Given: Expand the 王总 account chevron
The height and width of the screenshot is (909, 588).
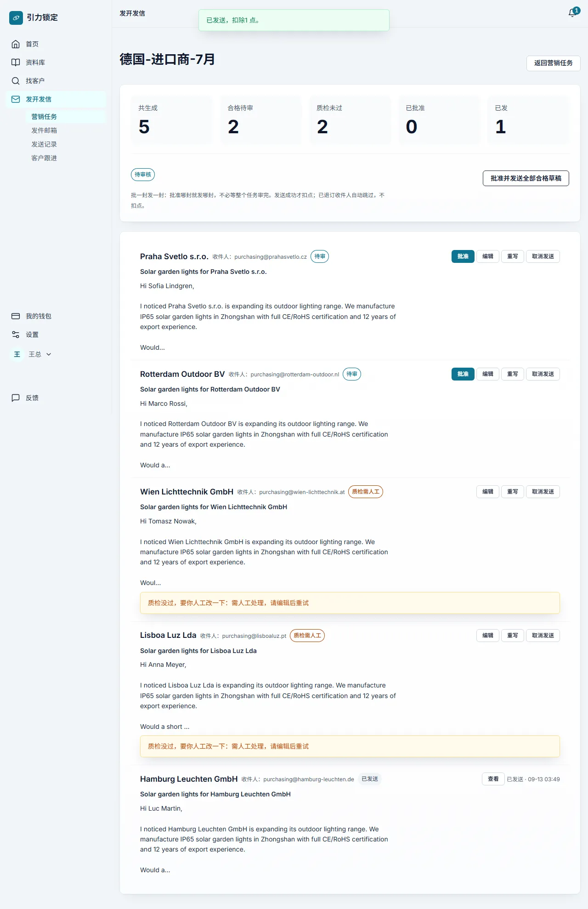Looking at the screenshot, I should coord(49,354).
